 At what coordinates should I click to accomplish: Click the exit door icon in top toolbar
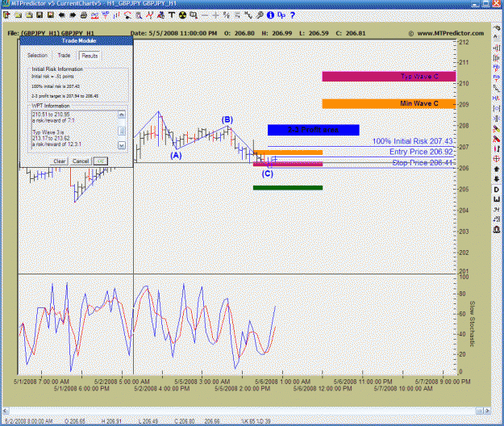point(6,15)
